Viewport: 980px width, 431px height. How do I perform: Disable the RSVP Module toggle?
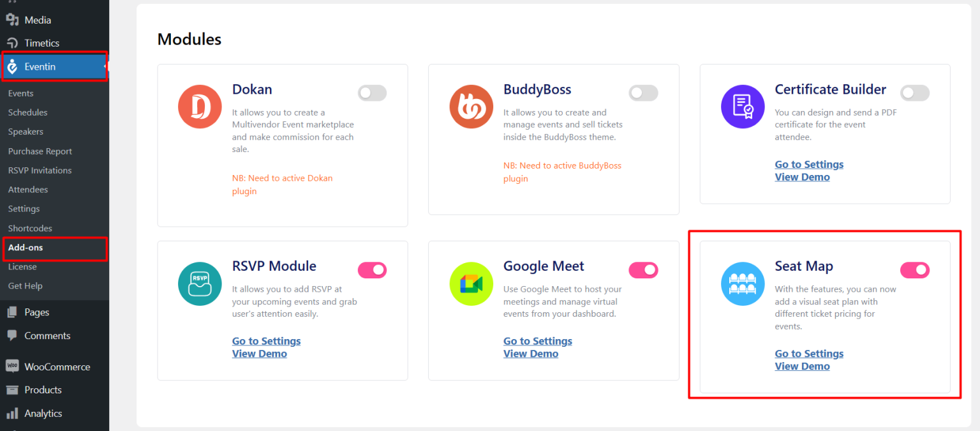372,270
